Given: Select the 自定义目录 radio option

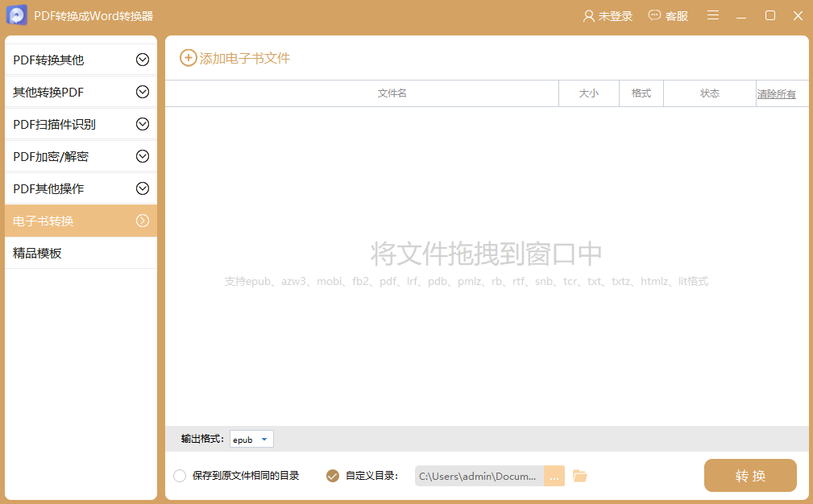Looking at the screenshot, I should [333, 476].
